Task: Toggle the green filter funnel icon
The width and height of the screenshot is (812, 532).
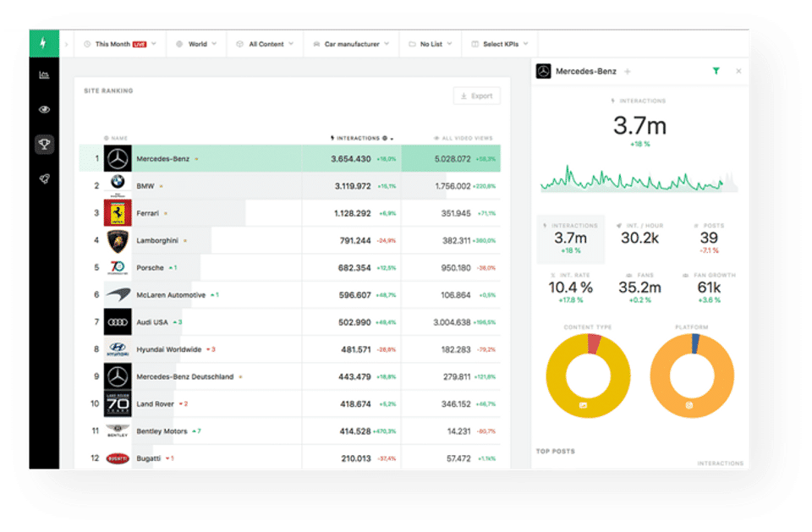Action: 716,71
